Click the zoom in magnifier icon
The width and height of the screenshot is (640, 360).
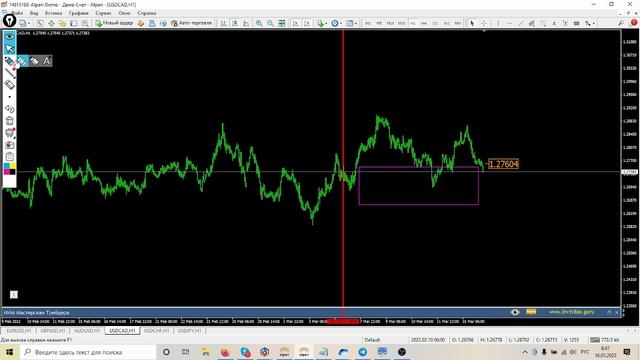tap(259, 23)
